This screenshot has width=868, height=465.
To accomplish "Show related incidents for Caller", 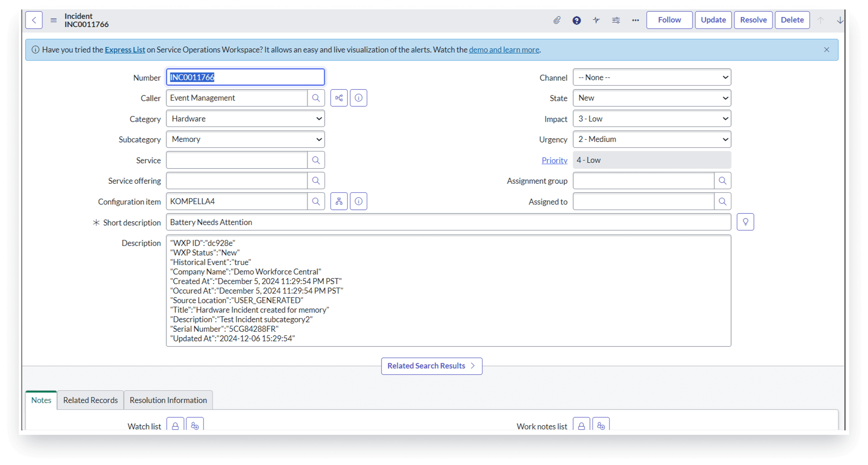I will coord(339,98).
